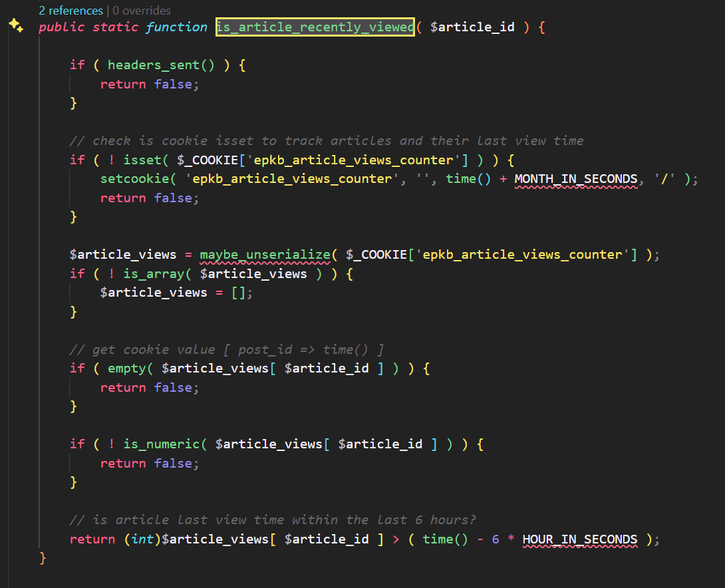Click the "within the last 6 hours" comment
This screenshot has width=725, height=588.
pyautogui.click(x=273, y=520)
